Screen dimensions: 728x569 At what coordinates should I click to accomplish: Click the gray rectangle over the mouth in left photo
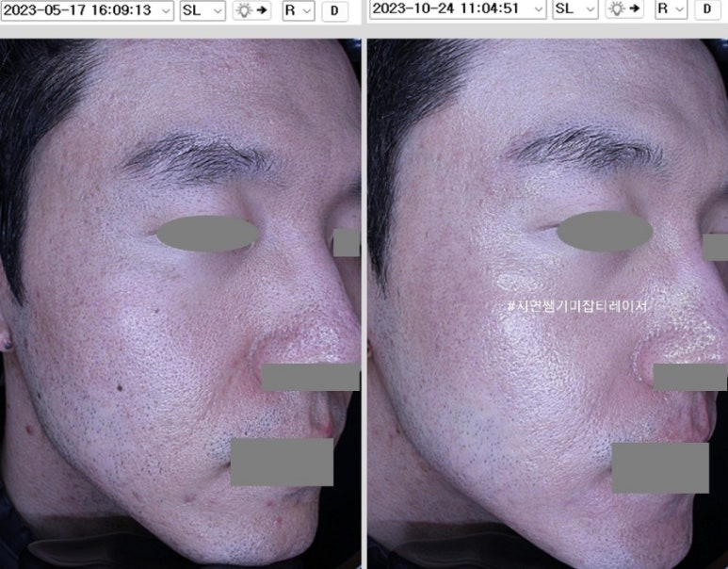(x=282, y=462)
